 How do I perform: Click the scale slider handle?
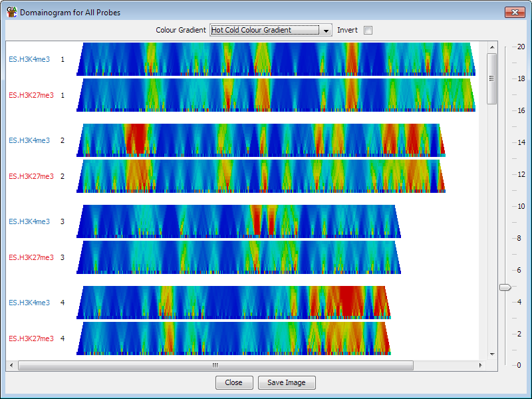pyautogui.click(x=505, y=287)
